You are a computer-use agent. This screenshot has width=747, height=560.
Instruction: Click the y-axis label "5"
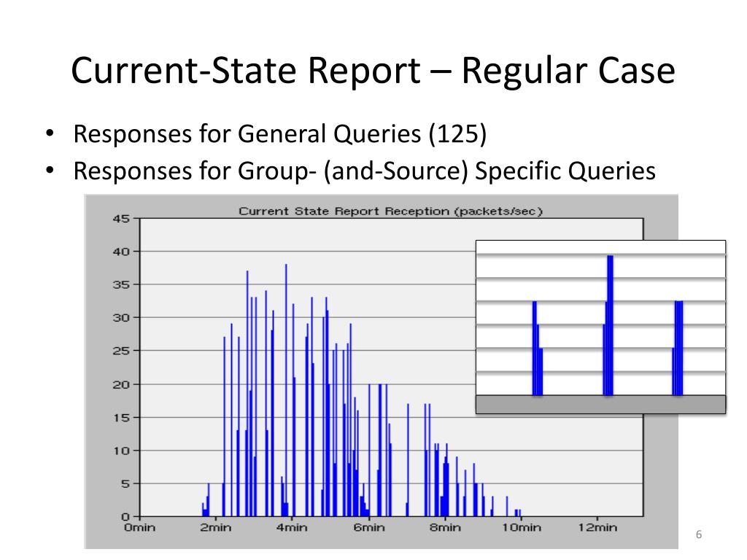click(125, 484)
